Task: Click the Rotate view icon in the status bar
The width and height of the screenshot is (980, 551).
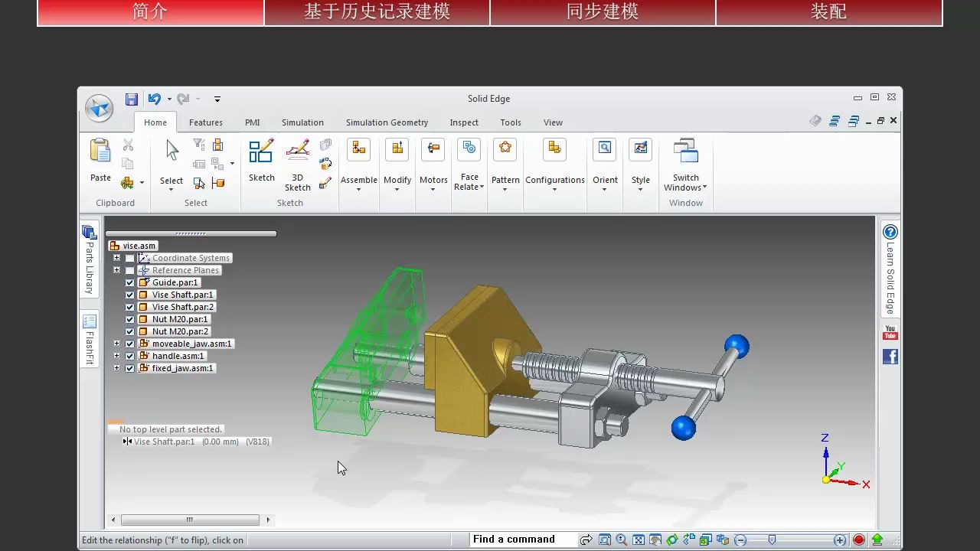Action: (672, 540)
